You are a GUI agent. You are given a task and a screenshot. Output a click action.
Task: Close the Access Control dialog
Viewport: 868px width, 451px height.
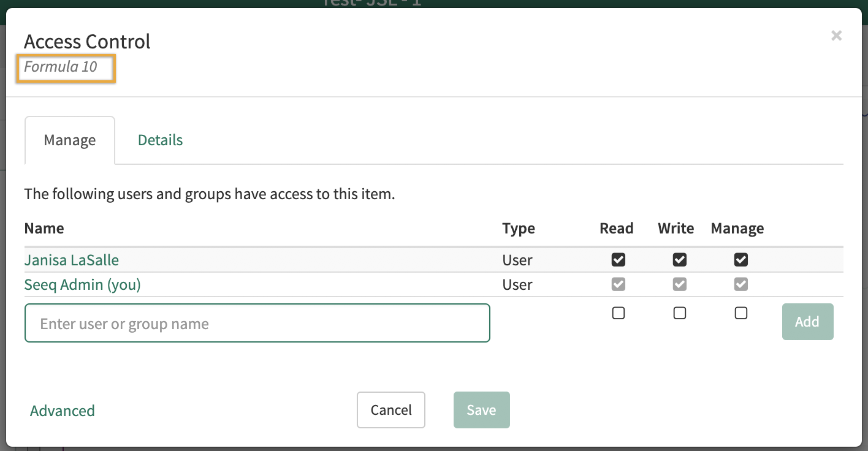(x=836, y=36)
